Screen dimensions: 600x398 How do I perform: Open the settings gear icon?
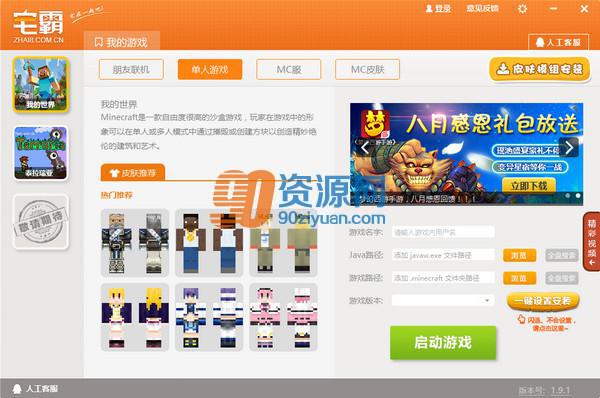point(522,8)
